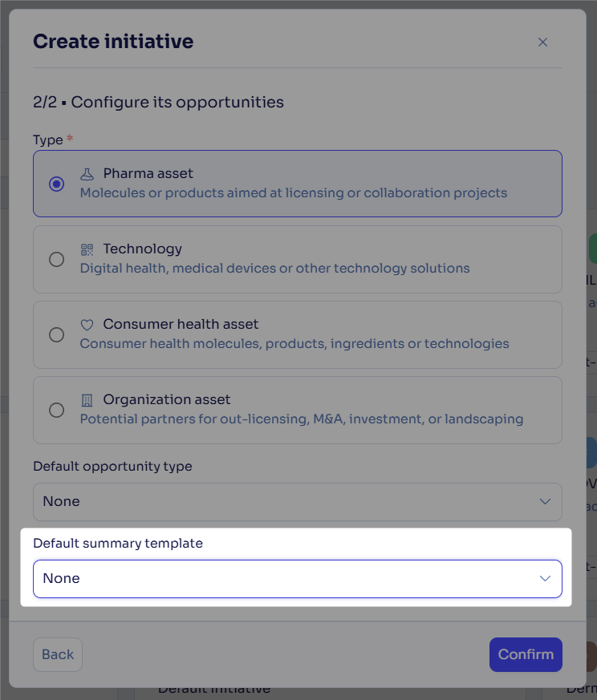597x700 pixels.
Task: Click the building icon beside Organization asset
Action: tap(87, 400)
